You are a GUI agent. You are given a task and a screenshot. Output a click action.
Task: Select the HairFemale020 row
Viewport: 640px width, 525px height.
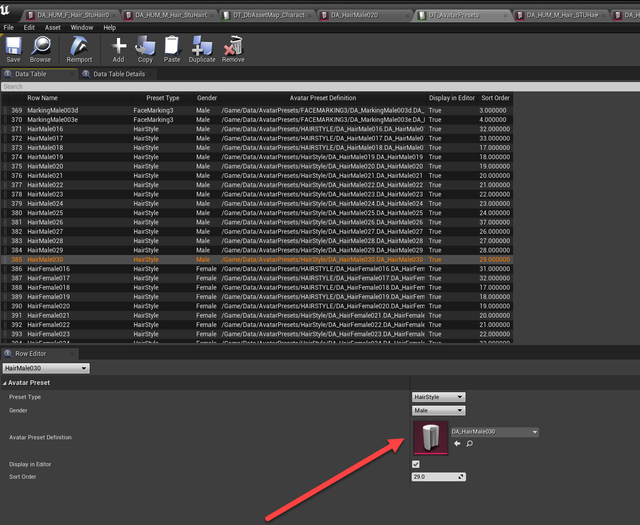[257, 306]
